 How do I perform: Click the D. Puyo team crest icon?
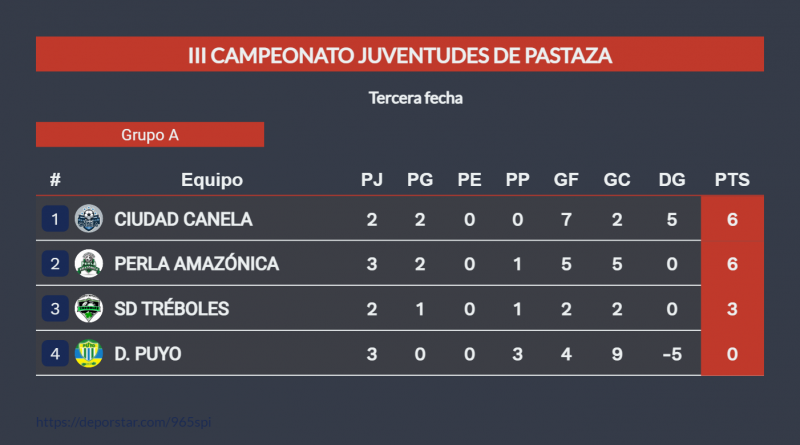click(89, 354)
